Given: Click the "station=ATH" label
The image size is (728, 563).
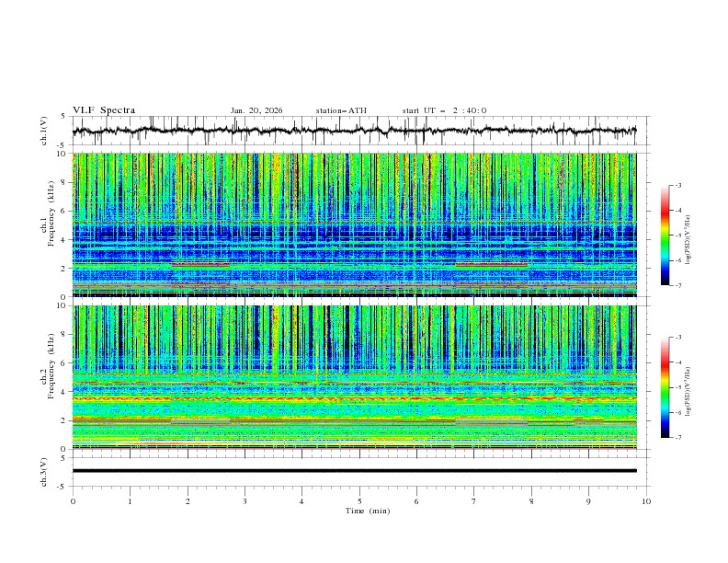Looking at the screenshot, I should pos(341,110).
